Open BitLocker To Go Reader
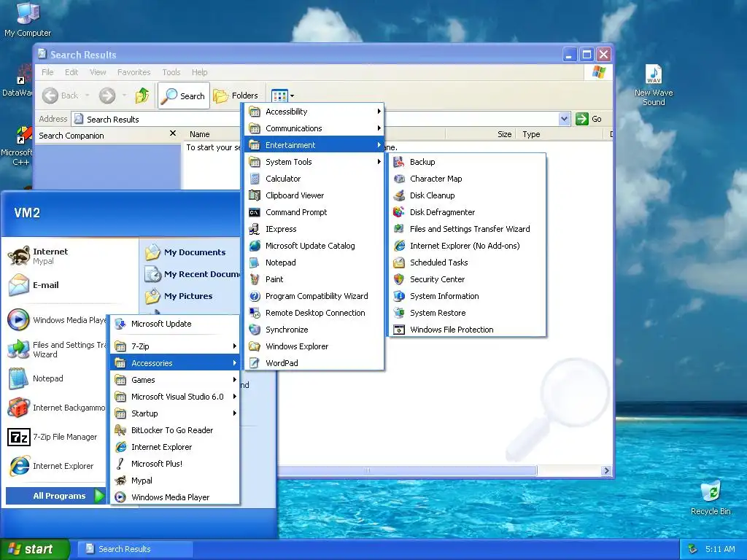Screen dimensions: 747x560 pos(174,430)
